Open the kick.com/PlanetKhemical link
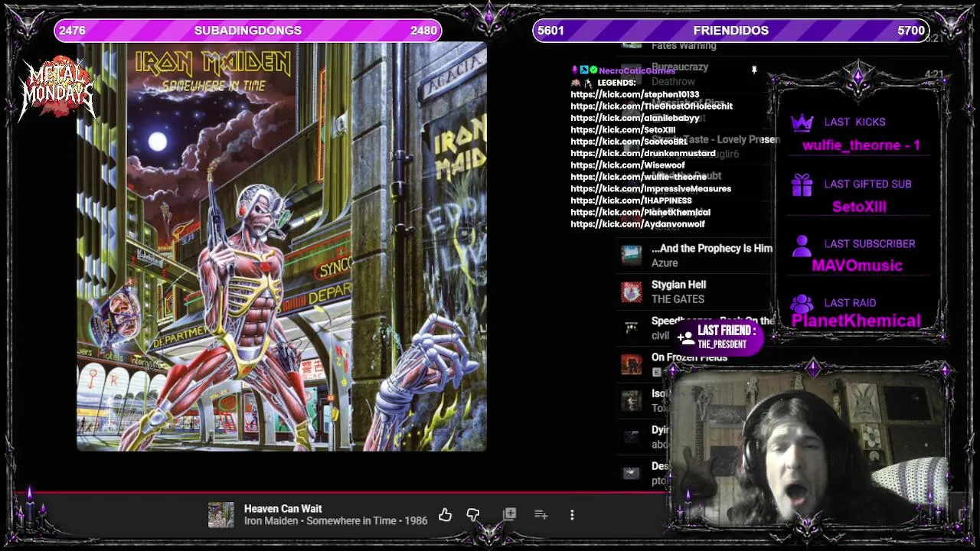 [640, 212]
